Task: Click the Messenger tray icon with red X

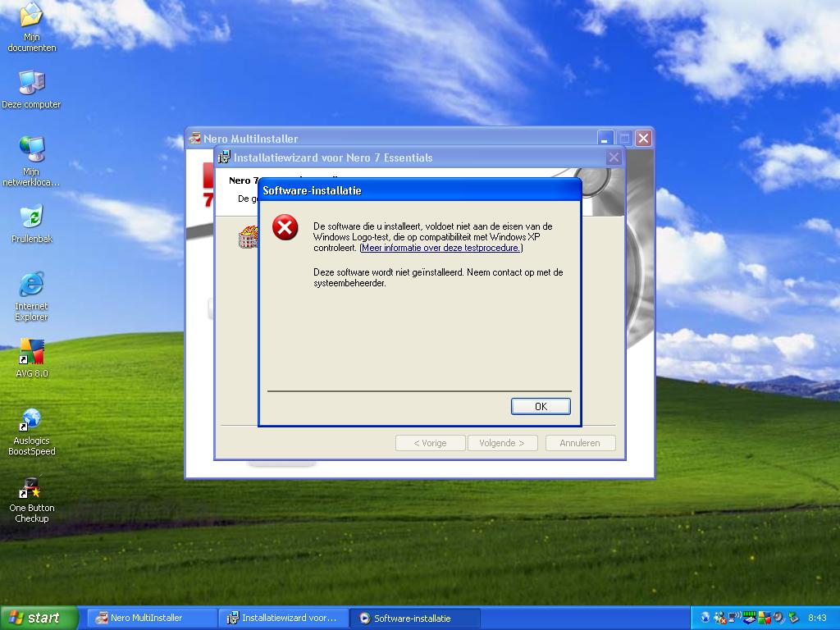Action: [720, 618]
